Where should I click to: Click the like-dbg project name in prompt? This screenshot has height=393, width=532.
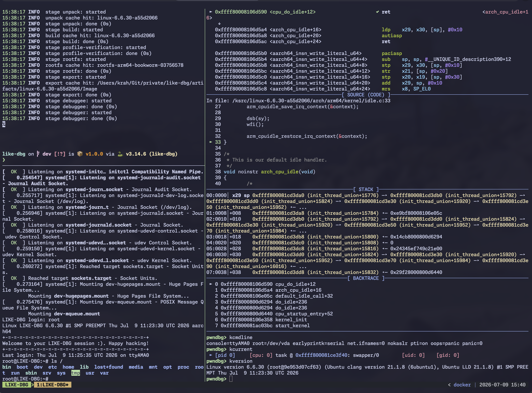click(14, 154)
